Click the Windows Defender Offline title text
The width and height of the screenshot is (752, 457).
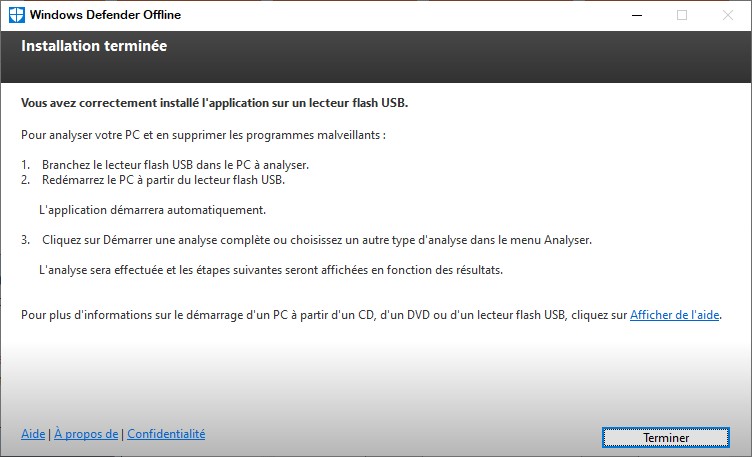106,16
